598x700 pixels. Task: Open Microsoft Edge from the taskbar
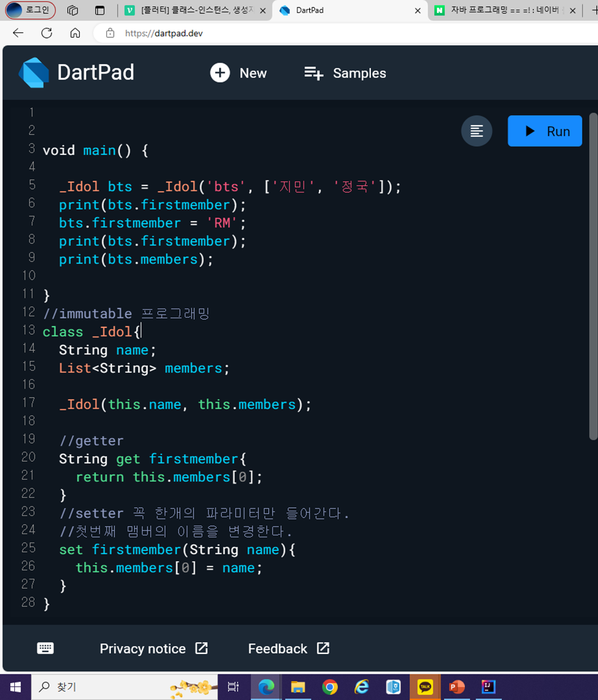point(266,687)
